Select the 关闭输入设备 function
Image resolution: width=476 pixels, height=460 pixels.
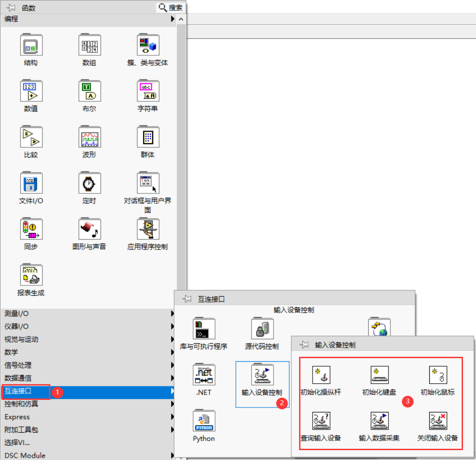438,421
